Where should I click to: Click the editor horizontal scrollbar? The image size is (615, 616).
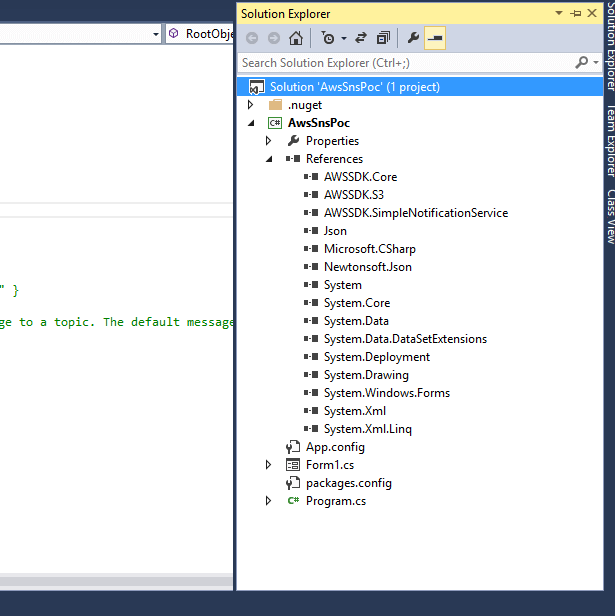pos(116,581)
